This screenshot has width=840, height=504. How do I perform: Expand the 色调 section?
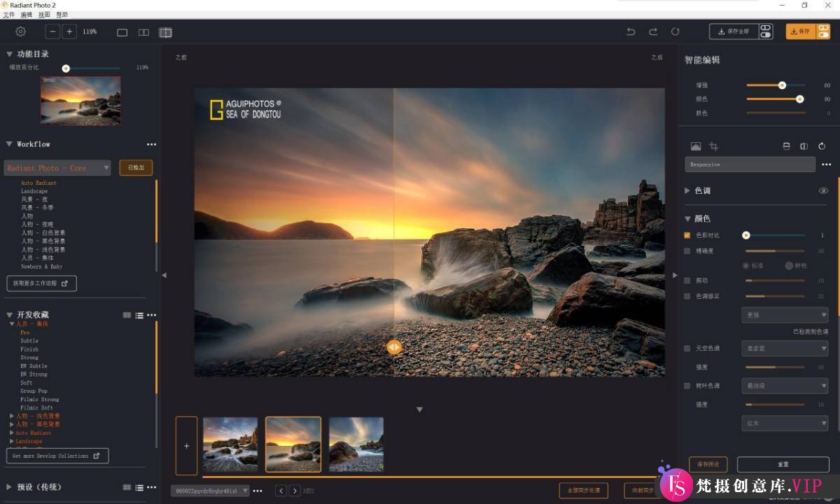click(687, 190)
